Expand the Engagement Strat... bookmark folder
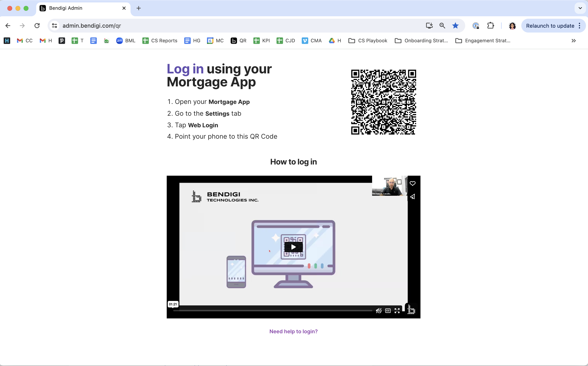Image resolution: width=588 pixels, height=366 pixels. click(x=483, y=41)
